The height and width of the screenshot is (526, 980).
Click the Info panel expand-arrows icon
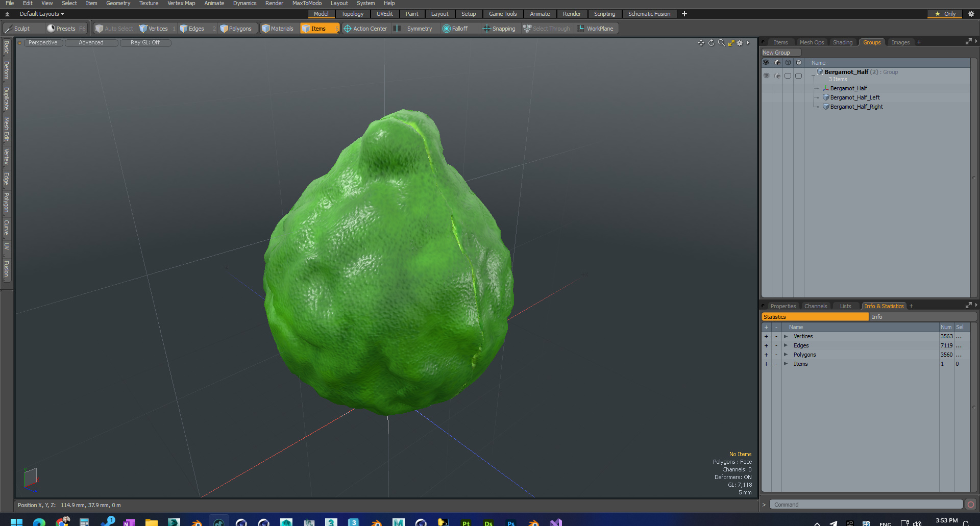point(968,306)
